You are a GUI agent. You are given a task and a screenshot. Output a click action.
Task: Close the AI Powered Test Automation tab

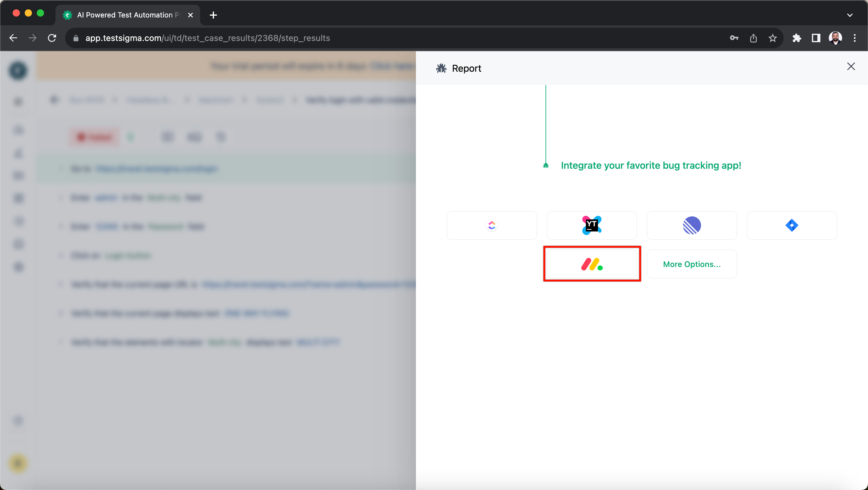190,15
